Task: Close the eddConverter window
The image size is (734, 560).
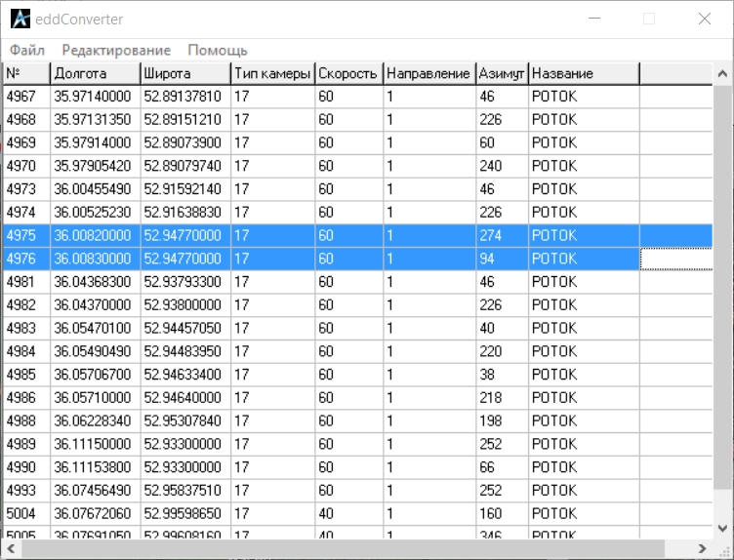Action: point(704,19)
